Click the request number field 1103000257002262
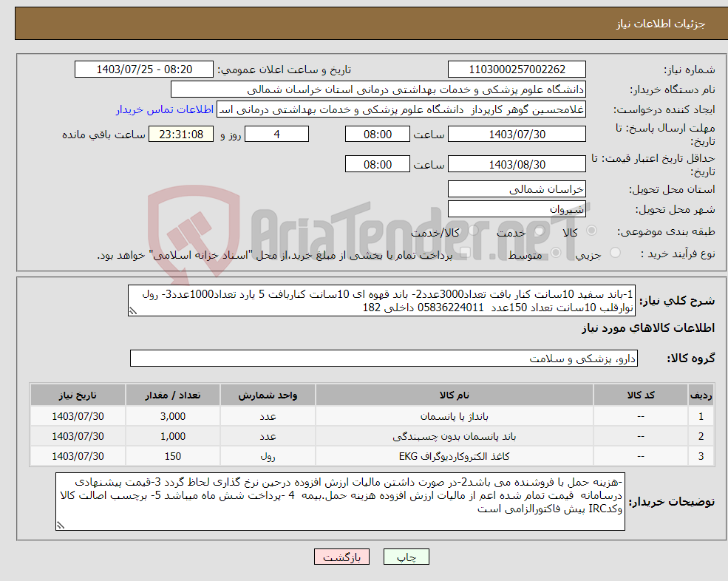Viewport: 728px width, 581px height. (x=517, y=69)
